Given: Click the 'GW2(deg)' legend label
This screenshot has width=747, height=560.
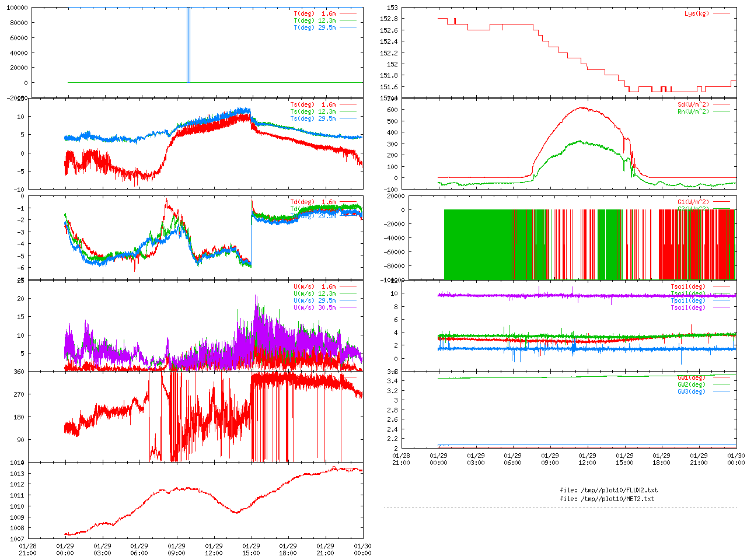Looking at the screenshot, I should (x=692, y=384).
